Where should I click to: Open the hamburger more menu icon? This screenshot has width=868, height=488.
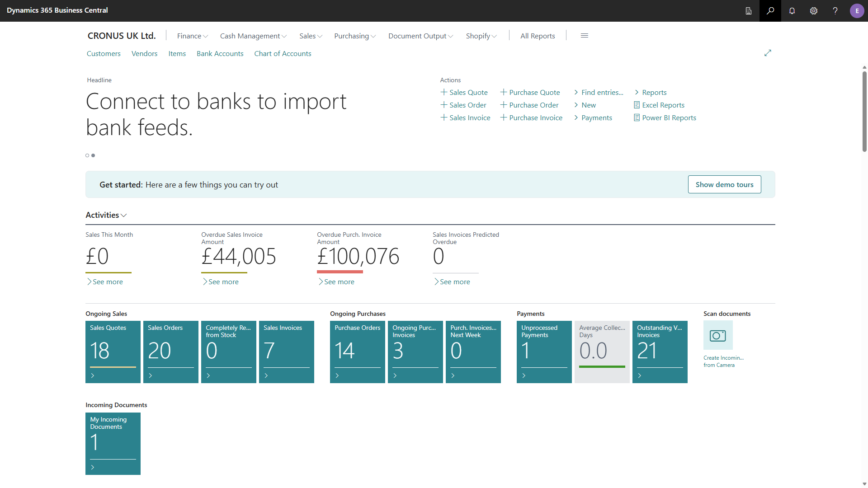584,36
